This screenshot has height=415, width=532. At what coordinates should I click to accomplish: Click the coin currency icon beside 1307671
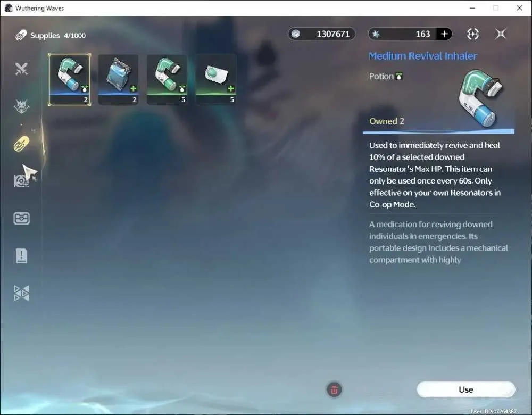click(x=296, y=34)
